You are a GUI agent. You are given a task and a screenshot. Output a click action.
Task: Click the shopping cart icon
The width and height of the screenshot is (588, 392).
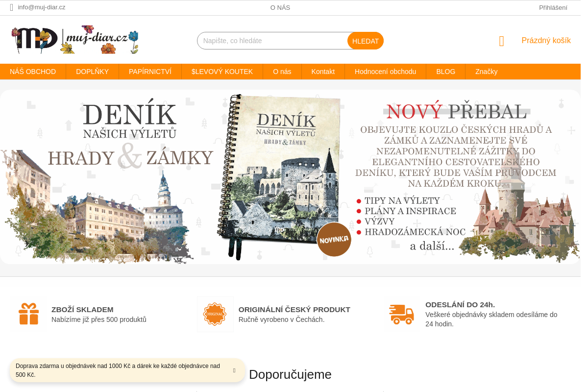click(501, 41)
